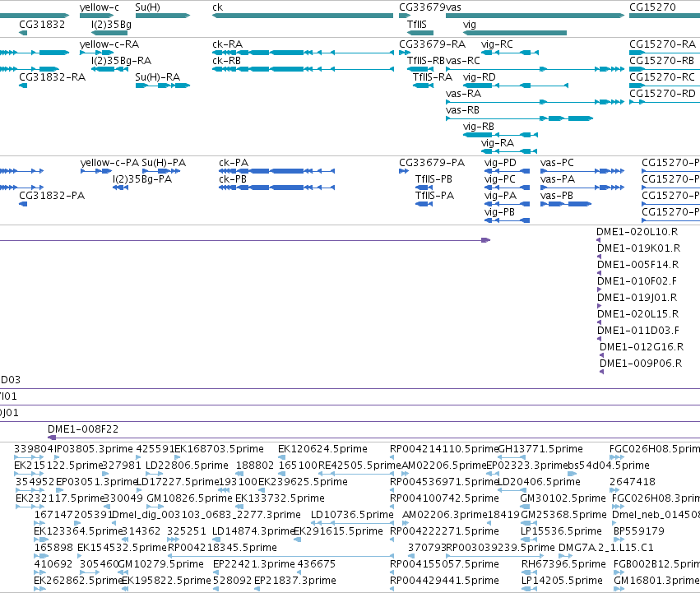Click the Su(H) gene arrow bar
Image resolution: width=700 pixels, height=593 pixels.
[163, 16]
